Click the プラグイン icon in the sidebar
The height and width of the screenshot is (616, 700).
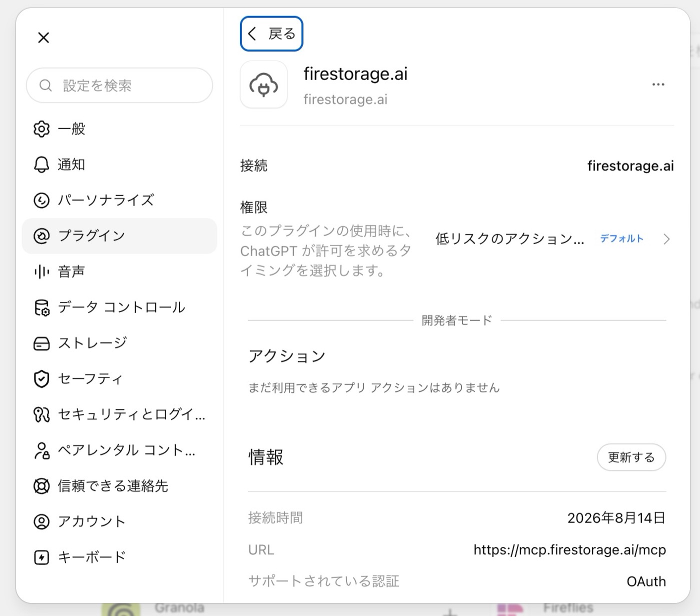41,236
